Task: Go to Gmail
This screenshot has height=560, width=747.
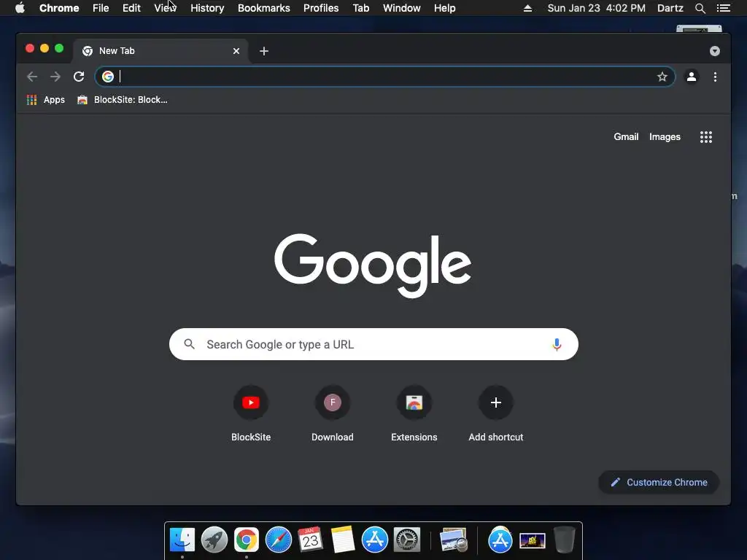Action: [626, 136]
